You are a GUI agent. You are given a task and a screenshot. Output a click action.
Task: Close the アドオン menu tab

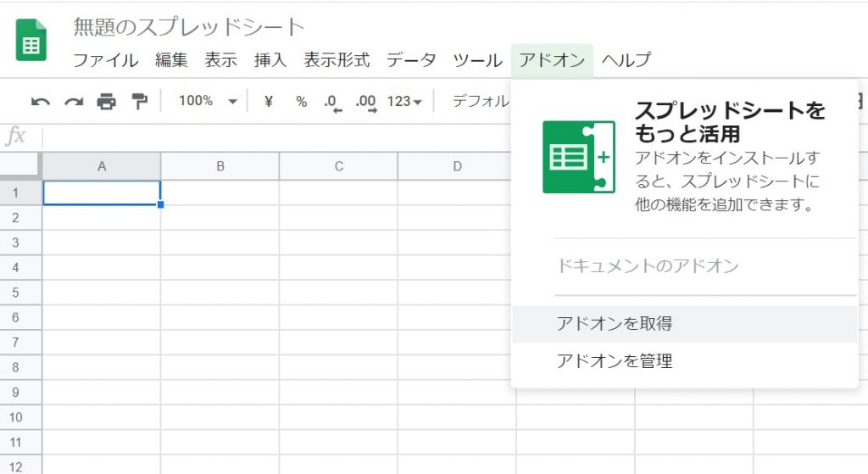point(552,60)
